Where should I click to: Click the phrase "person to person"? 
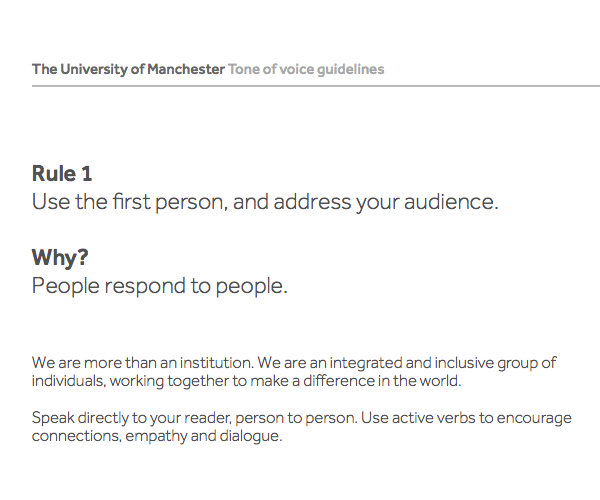pos(296,418)
